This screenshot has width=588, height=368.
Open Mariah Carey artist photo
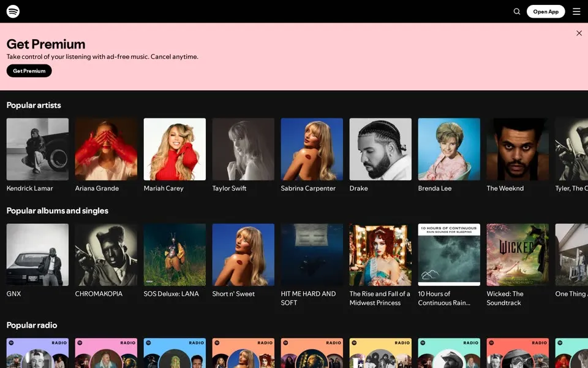[x=175, y=149]
